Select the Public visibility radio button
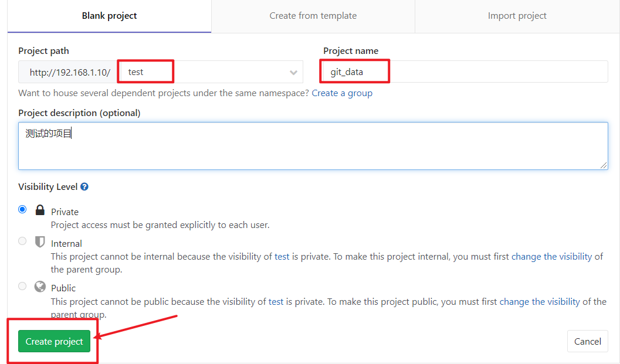 point(22,286)
